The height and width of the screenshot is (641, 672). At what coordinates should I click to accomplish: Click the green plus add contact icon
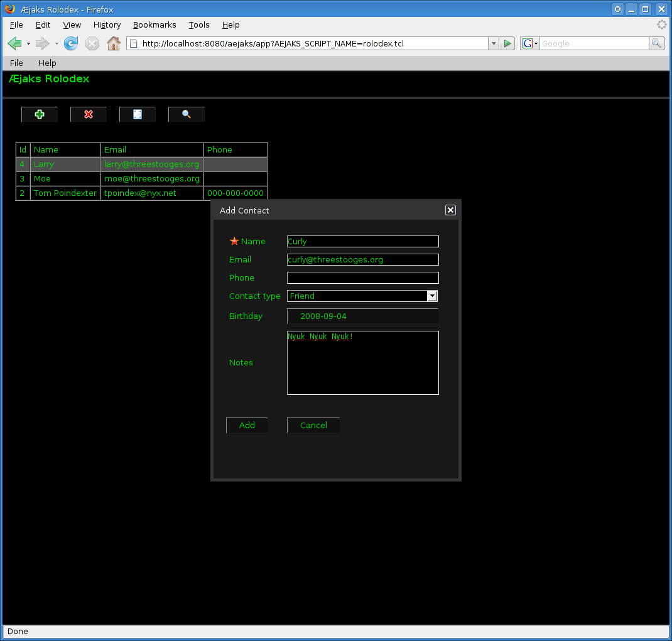(40, 114)
